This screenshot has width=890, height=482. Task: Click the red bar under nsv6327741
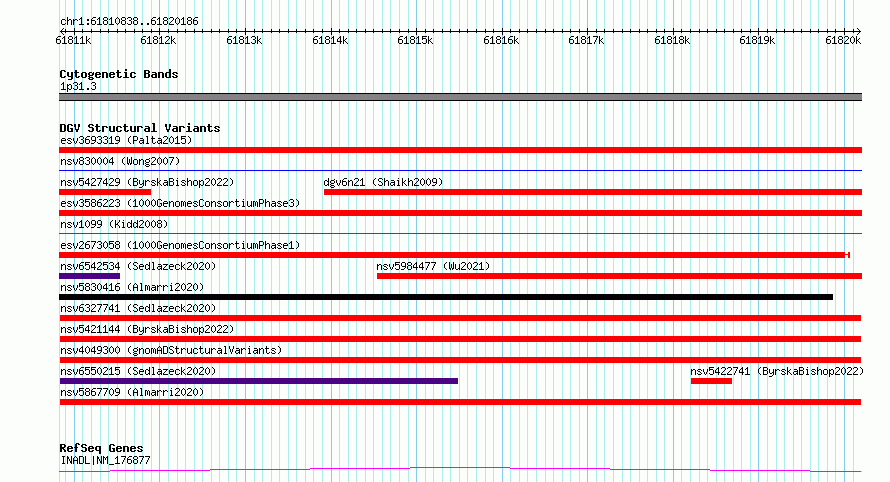tap(460, 318)
